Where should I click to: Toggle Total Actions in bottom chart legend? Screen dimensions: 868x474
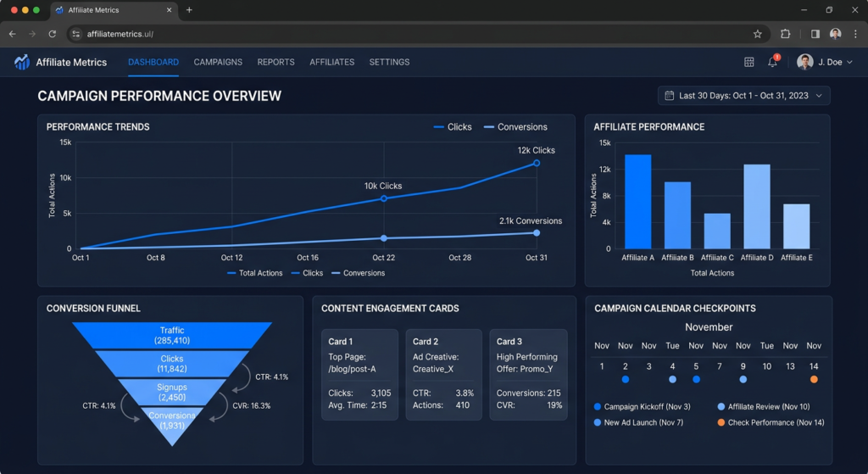(x=254, y=273)
